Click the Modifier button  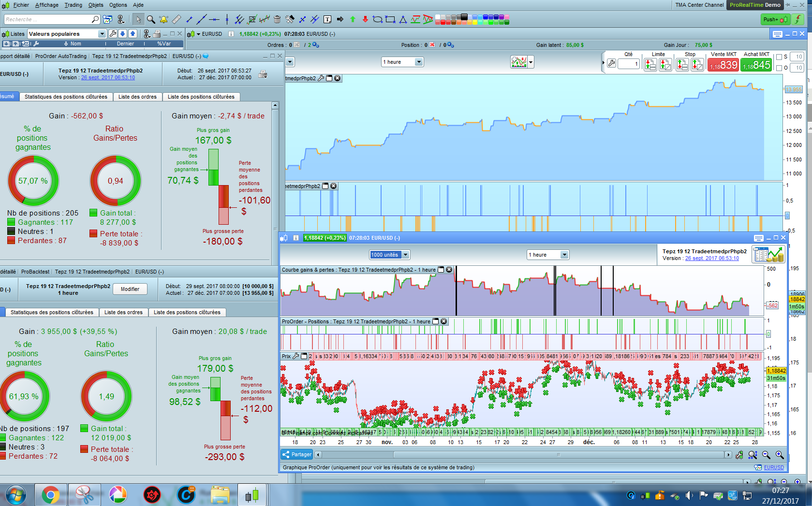130,289
